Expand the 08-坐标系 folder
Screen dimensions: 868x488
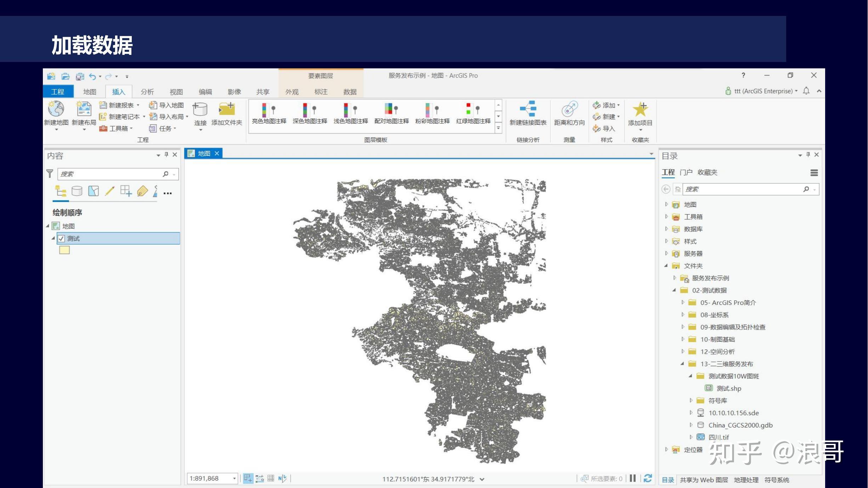(x=682, y=315)
